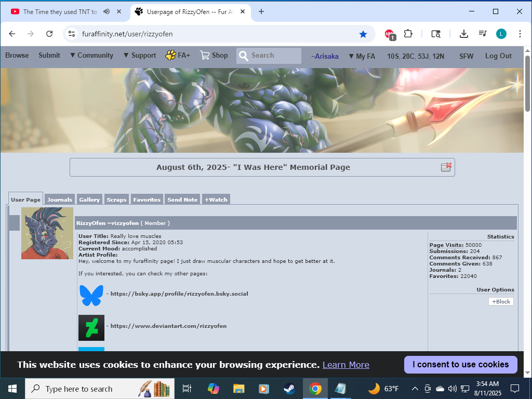532x399 pixels.
Task: Click the RizzyOfen avatar image
Action: tap(47, 233)
